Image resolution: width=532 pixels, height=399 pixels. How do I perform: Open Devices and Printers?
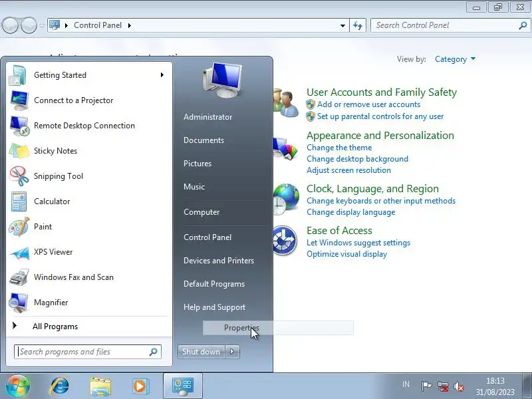[x=219, y=261]
